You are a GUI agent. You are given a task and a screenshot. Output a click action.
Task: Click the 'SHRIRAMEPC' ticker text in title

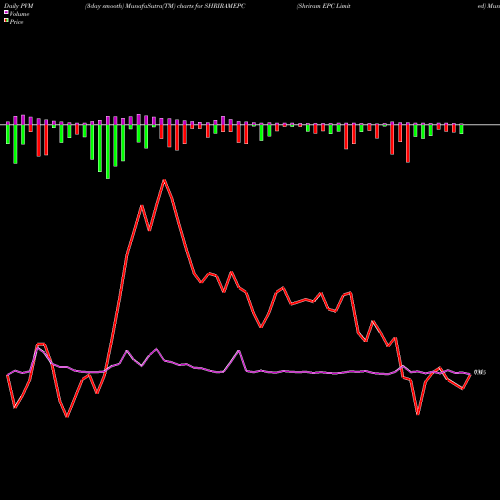pyautogui.click(x=225, y=6)
